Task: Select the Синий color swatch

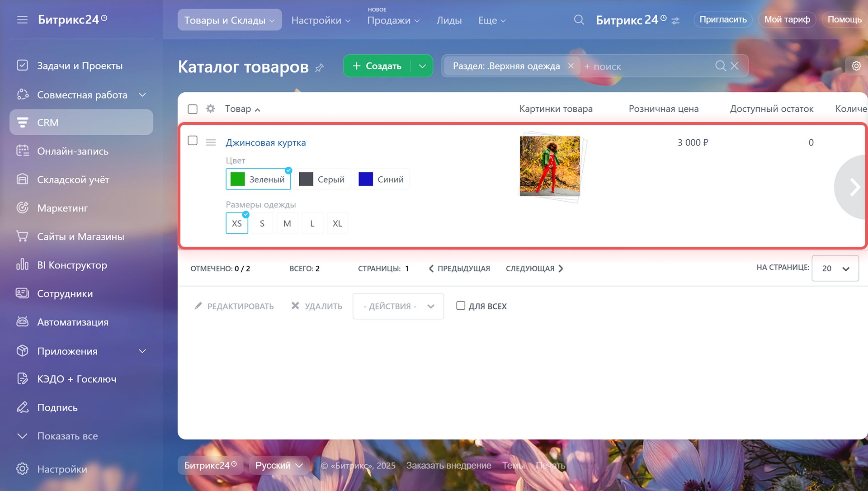Action: coord(382,179)
